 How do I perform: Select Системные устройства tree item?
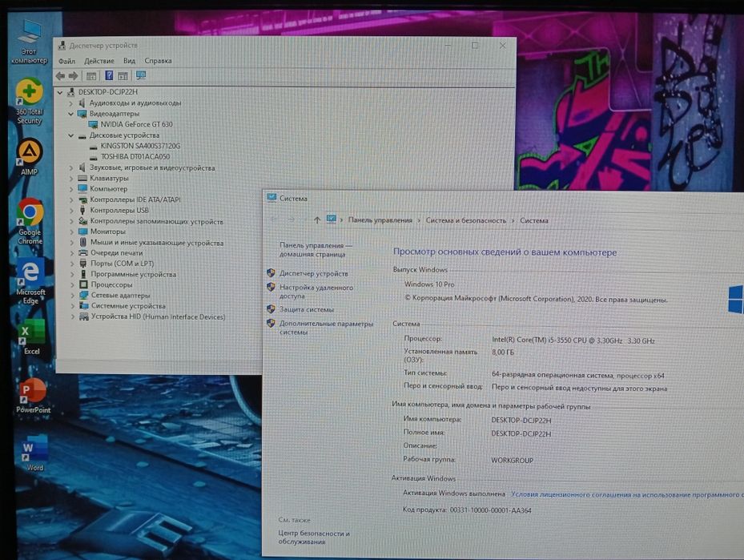coord(128,306)
